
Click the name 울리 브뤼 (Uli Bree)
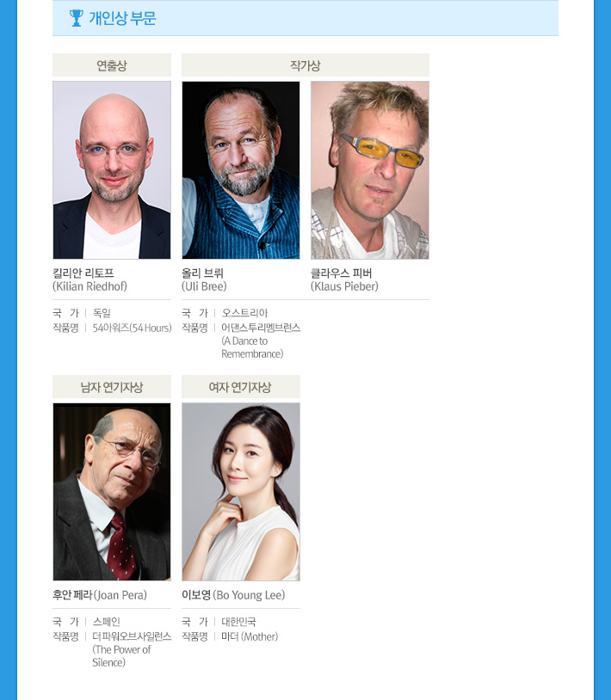204,279
